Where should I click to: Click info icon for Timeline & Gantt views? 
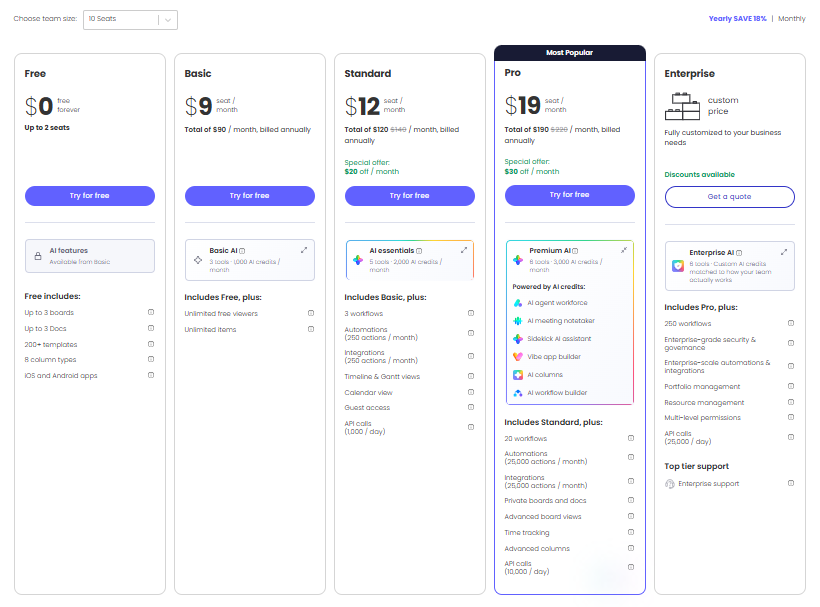click(471, 376)
